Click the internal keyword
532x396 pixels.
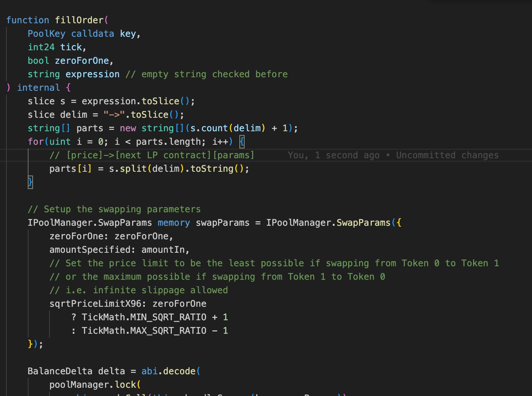click(x=39, y=87)
